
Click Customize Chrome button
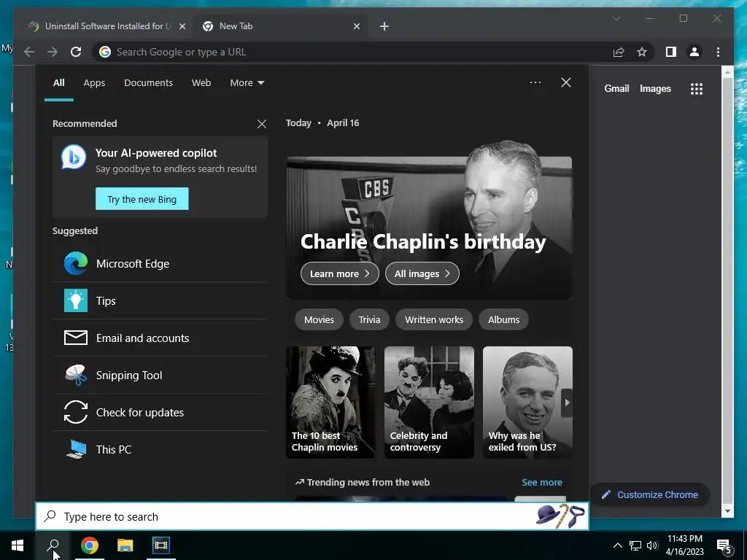click(650, 495)
